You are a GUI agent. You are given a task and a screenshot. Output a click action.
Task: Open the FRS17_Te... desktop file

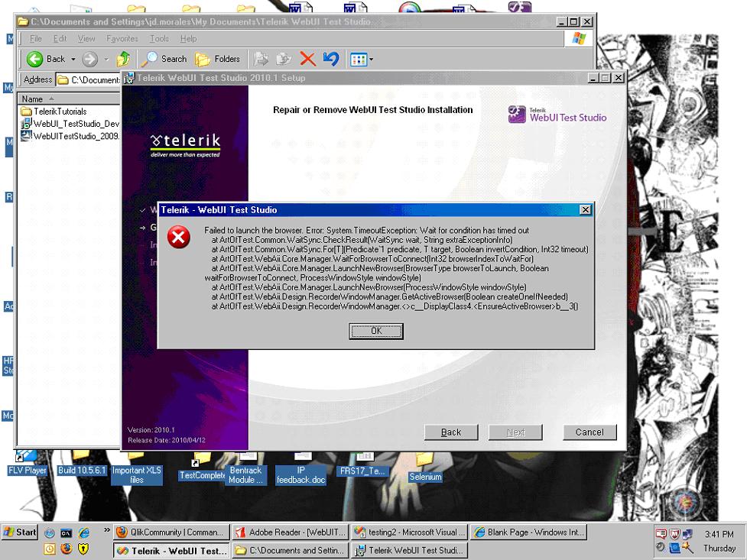click(363, 465)
